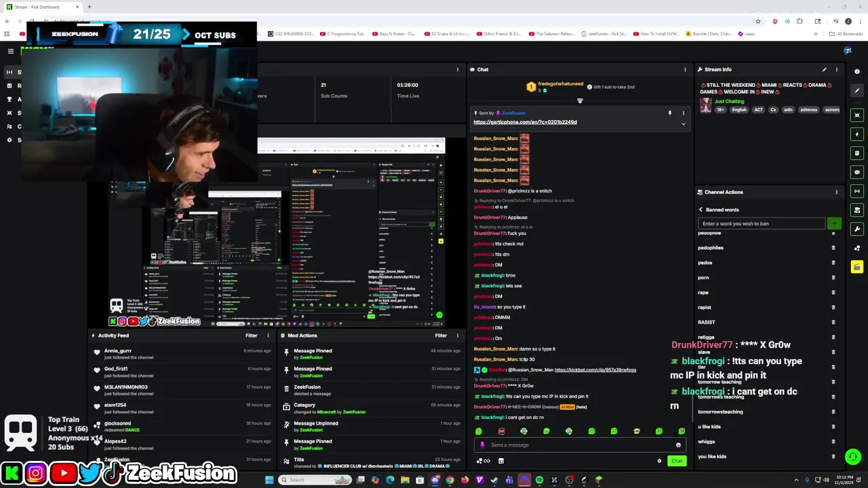
Task: Select glocksonmi redeemed DANCE entry
Action: click(183, 426)
